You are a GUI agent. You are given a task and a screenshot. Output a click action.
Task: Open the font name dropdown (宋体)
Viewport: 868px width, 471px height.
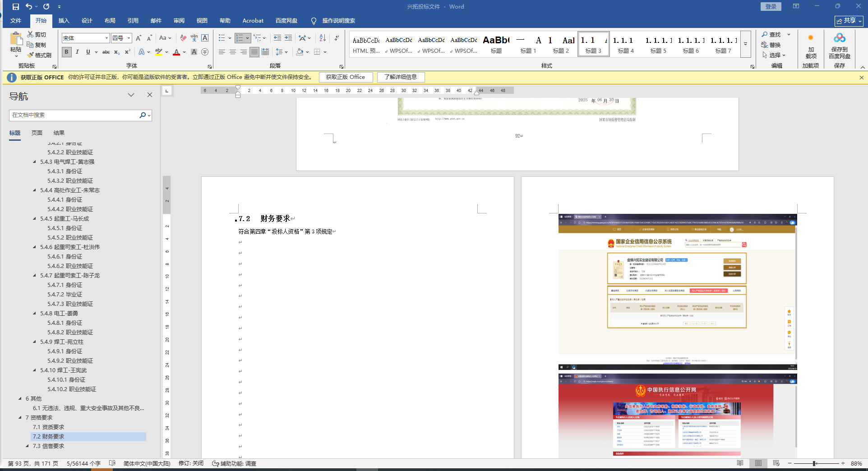[107, 38]
